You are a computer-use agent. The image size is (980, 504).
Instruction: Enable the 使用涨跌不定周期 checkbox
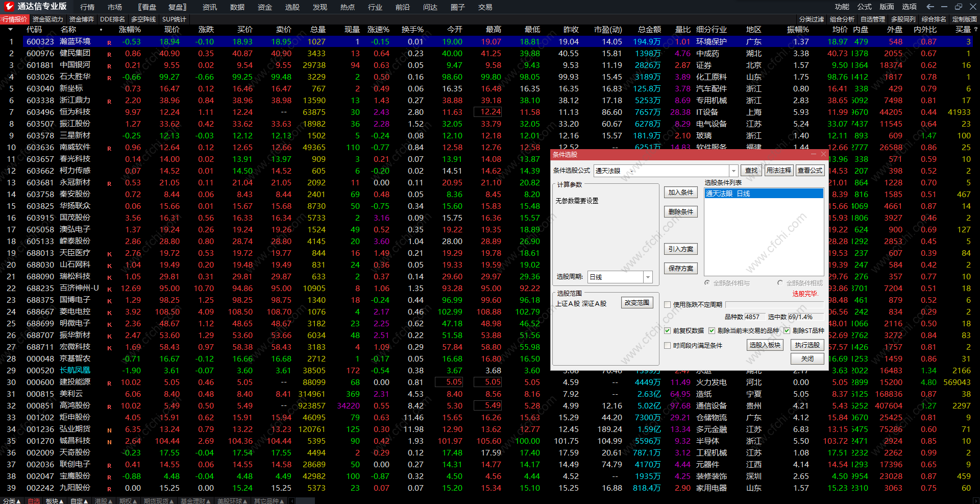pos(667,304)
